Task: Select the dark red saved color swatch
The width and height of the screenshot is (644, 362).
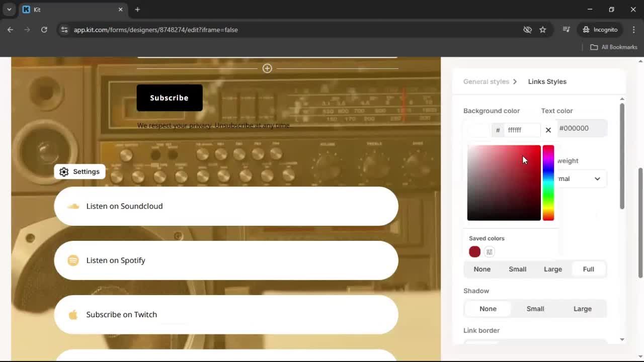Action: (x=474, y=251)
